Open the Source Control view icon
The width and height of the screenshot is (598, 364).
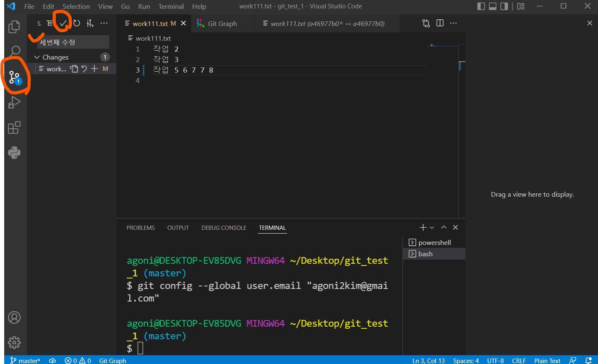pyautogui.click(x=15, y=77)
